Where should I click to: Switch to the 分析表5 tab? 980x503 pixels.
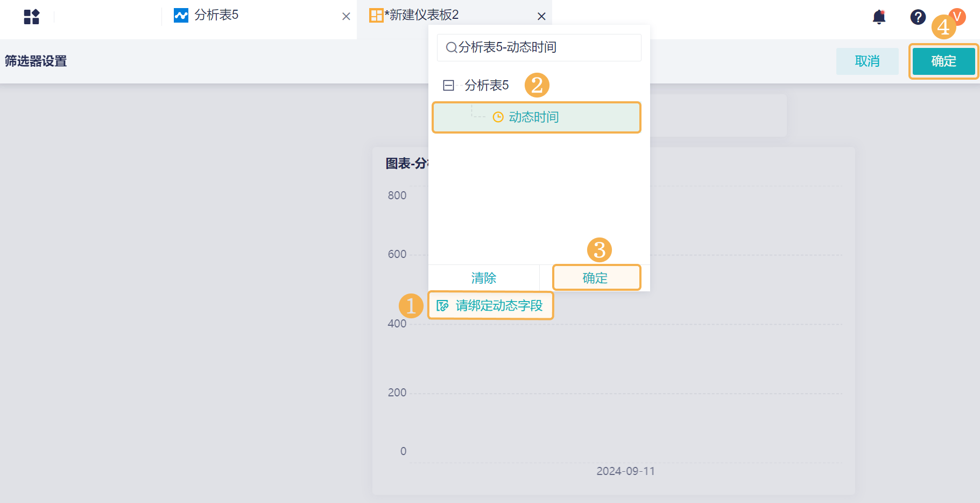[216, 15]
